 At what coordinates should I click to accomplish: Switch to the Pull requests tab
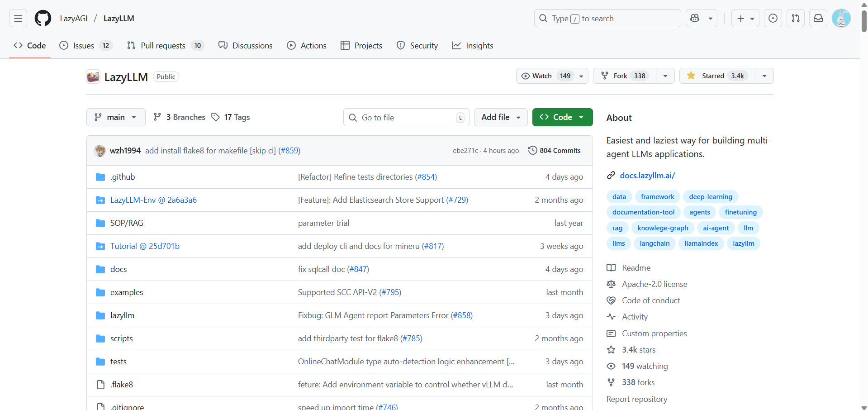166,46
